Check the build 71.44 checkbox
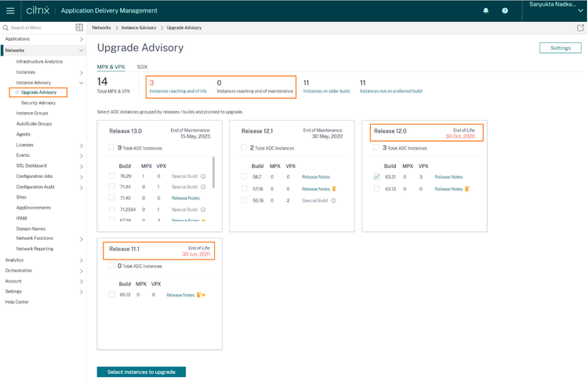 point(112,187)
